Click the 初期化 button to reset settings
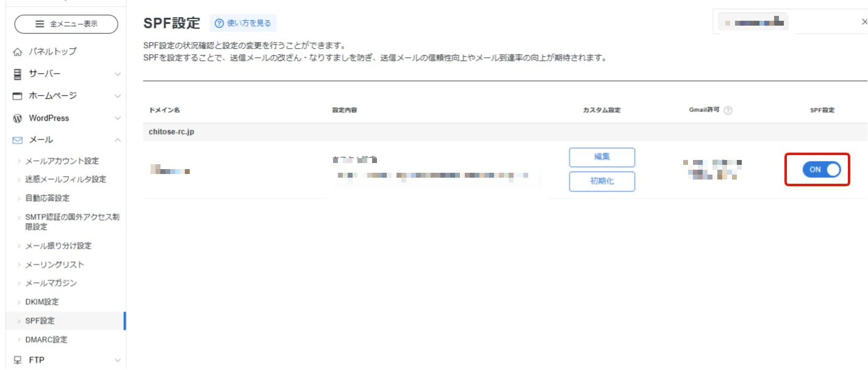The height and width of the screenshot is (370, 868). click(601, 181)
